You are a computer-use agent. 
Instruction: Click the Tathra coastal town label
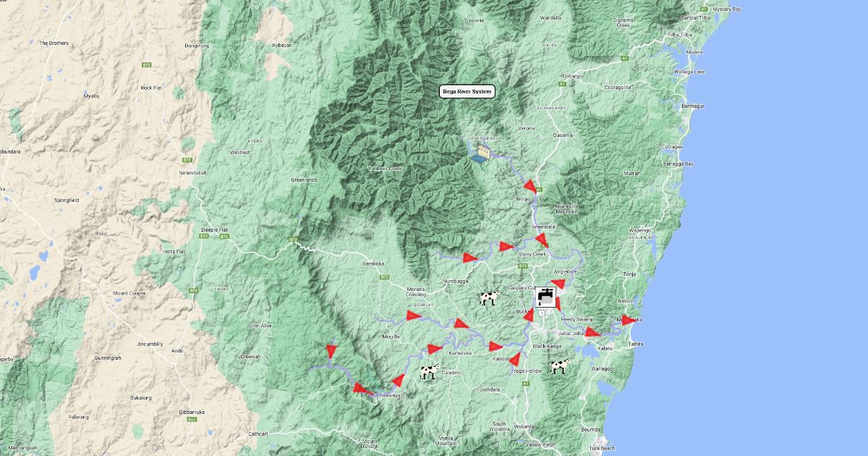tap(635, 344)
